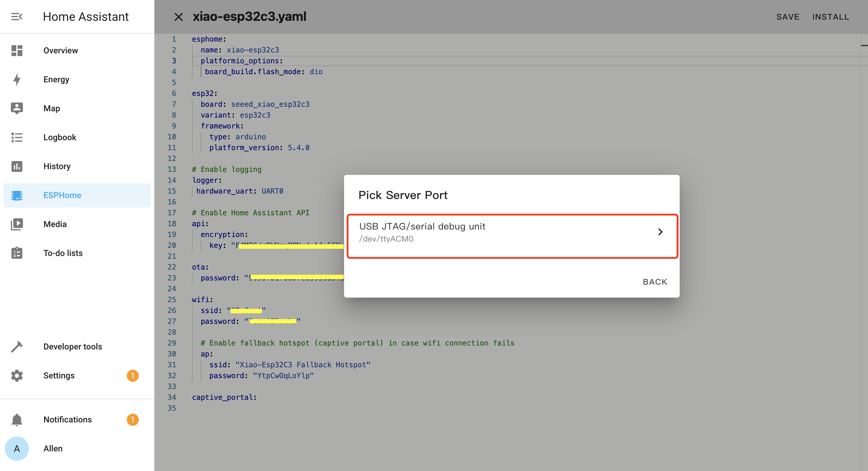Click BACK in the Pick Server Port dialog
Image resolution: width=868 pixels, height=471 pixels.
point(655,282)
